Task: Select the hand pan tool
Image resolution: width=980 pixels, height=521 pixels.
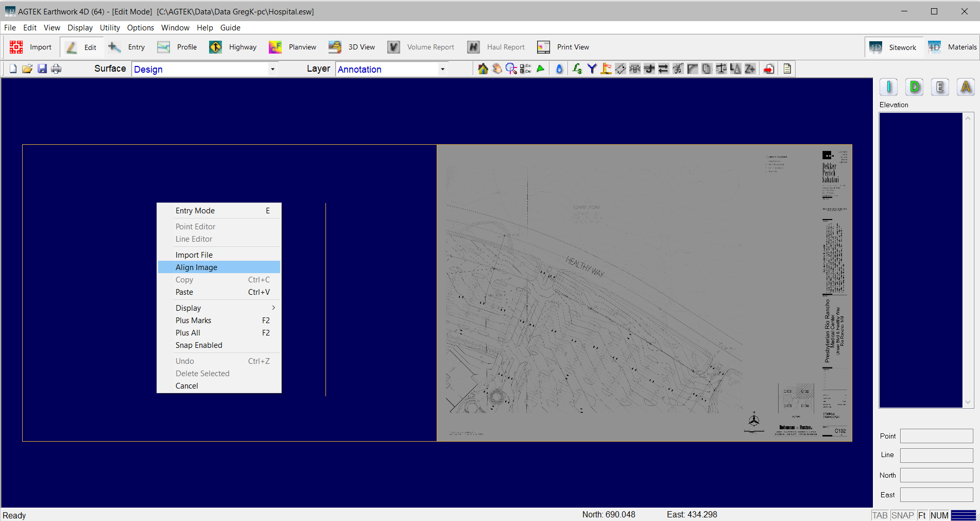Action: coord(497,69)
